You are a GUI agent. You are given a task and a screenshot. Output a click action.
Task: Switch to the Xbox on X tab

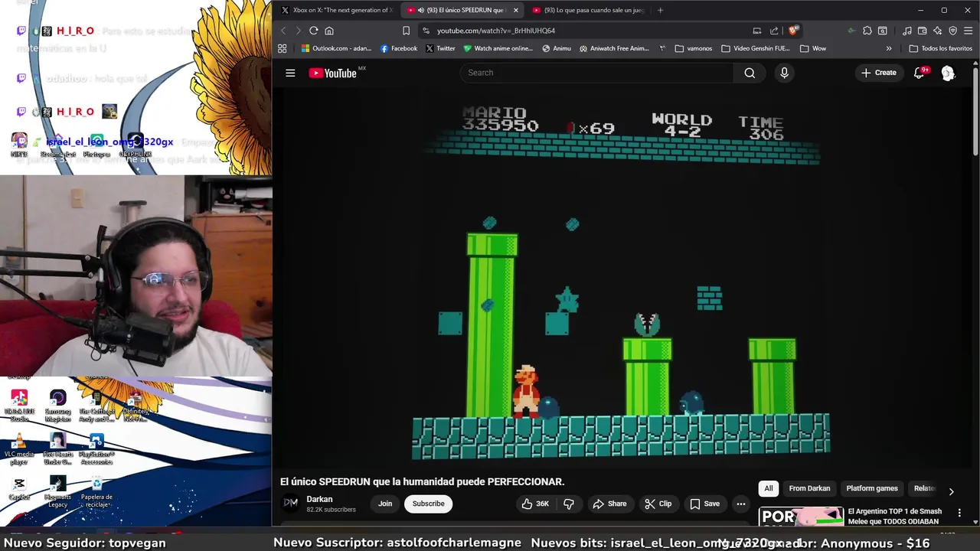(x=336, y=10)
